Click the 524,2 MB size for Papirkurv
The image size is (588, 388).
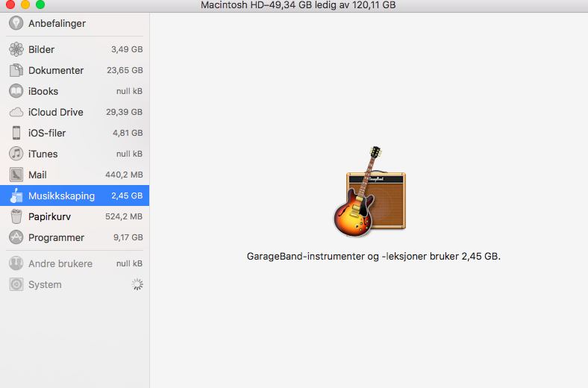(x=124, y=216)
